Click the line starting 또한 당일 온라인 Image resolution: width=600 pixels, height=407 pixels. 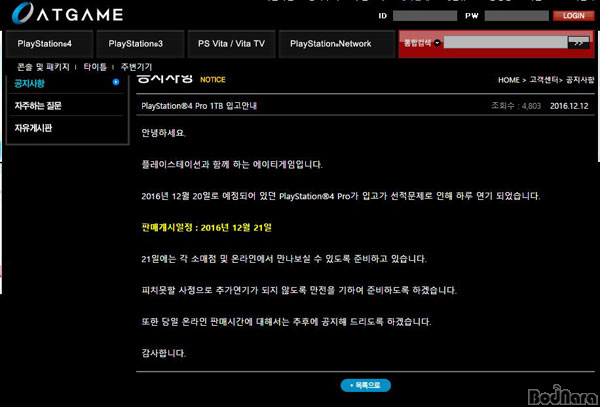pyautogui.click(x=286, y=322)
